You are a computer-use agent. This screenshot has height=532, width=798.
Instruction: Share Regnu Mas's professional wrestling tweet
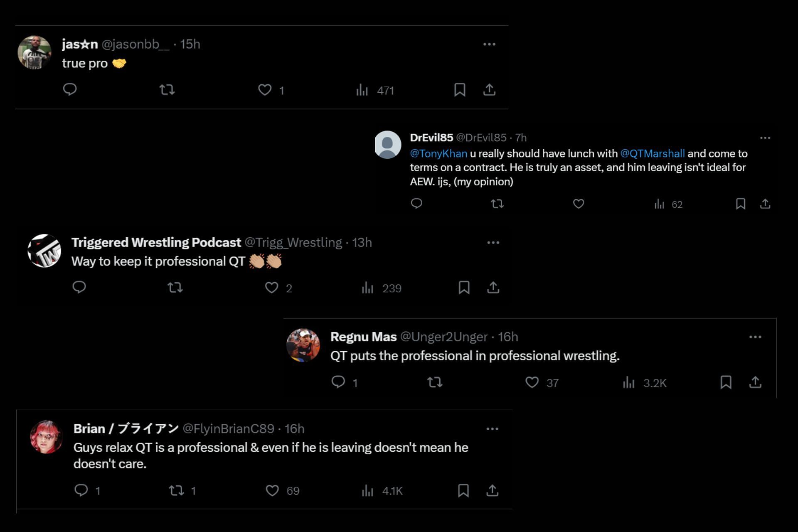[755, 382]
